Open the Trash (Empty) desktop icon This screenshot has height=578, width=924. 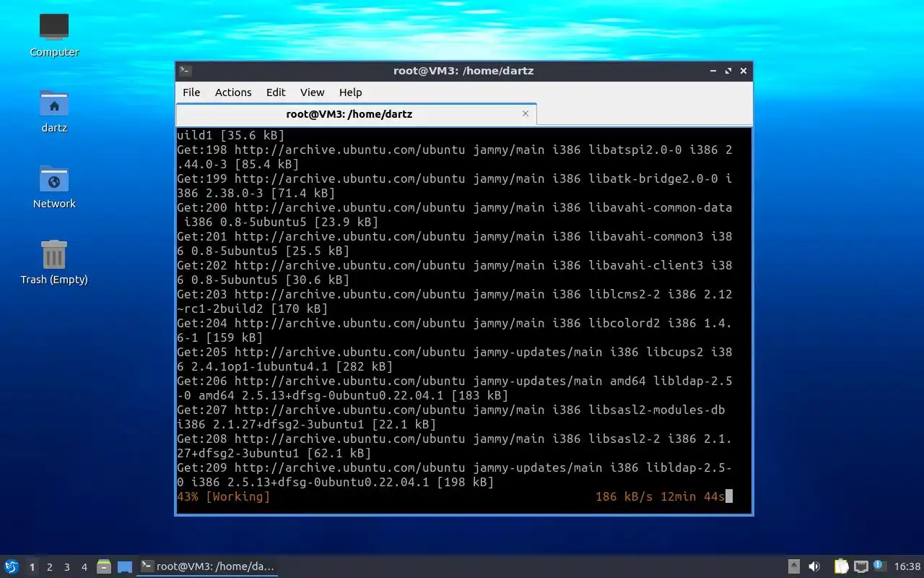coord(54,262)
